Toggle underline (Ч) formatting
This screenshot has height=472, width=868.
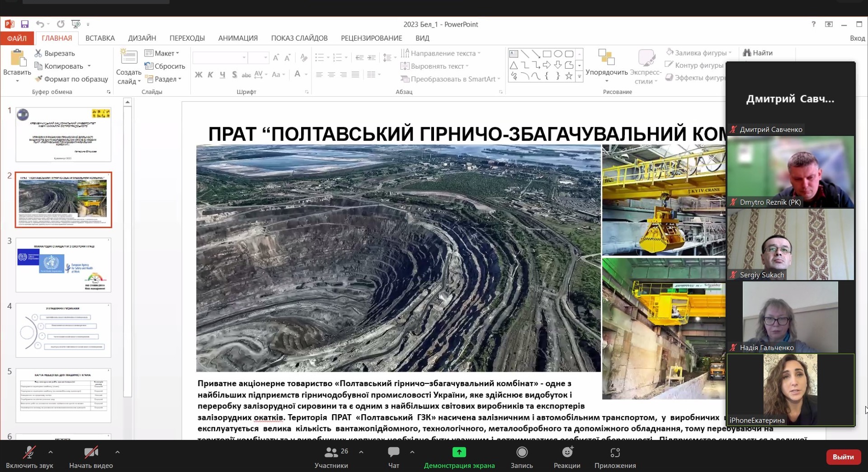[x=222, y=75]
